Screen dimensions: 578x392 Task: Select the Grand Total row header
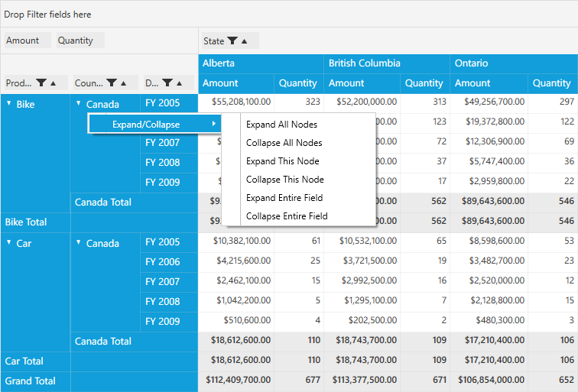pyautogui.click(x=35, y=381)
